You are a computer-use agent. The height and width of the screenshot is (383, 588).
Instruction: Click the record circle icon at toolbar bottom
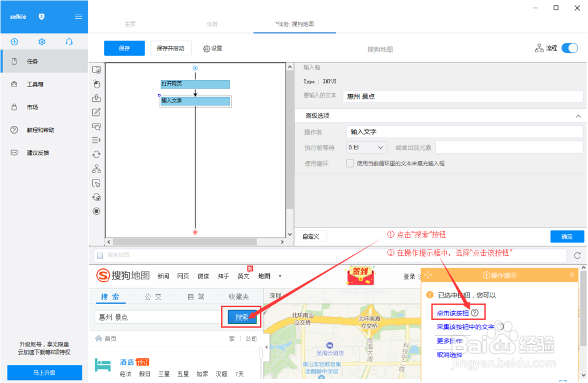coord(96,211)
